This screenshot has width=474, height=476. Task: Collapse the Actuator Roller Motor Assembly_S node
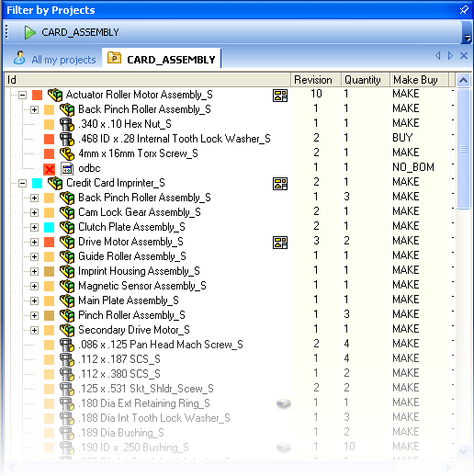22,95
